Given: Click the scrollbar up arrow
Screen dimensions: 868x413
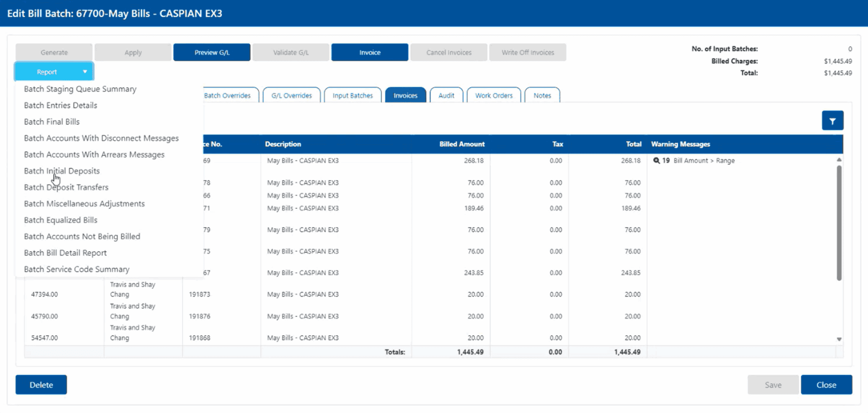Looking at the screenshot, I should [x=839, y=160].
